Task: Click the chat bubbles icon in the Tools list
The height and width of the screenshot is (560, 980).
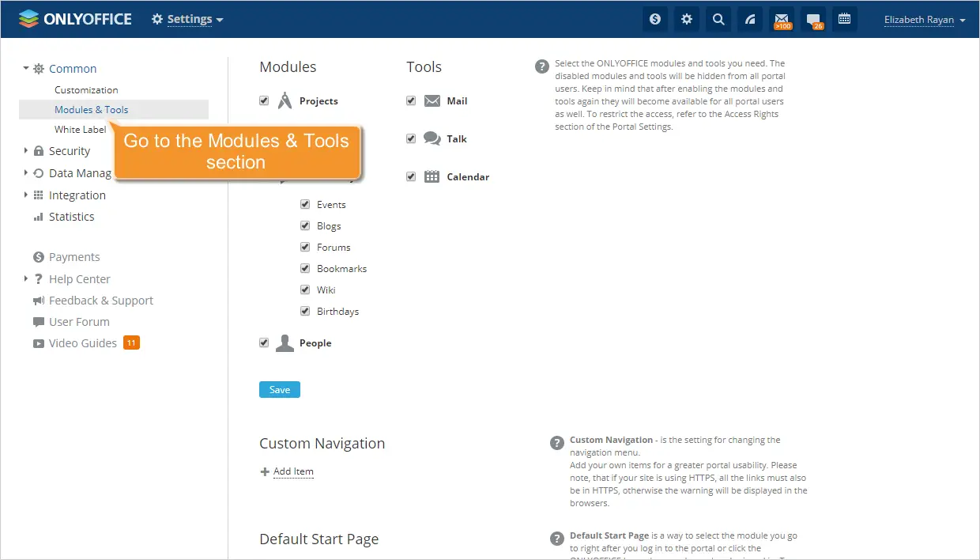Action: 432,138
